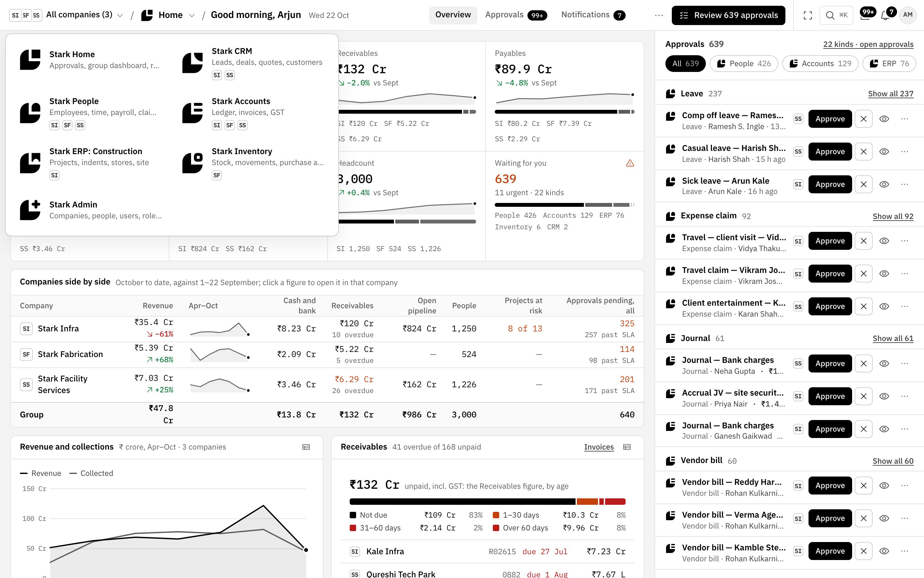
Task: Click Review 639 approvals button
Action: point(728,15)
